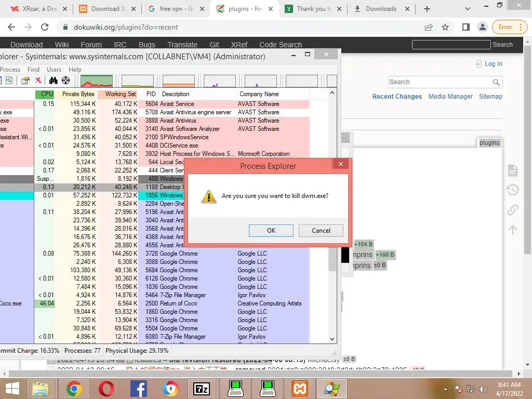Switch to the Thank you browser tab
The height and width of the screenshot is (399, 532).
313,9
